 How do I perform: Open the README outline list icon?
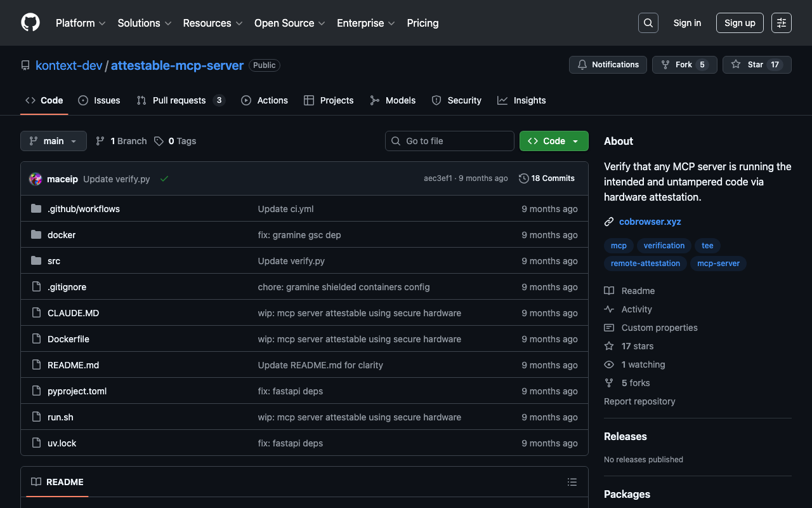tap(572, 482)
